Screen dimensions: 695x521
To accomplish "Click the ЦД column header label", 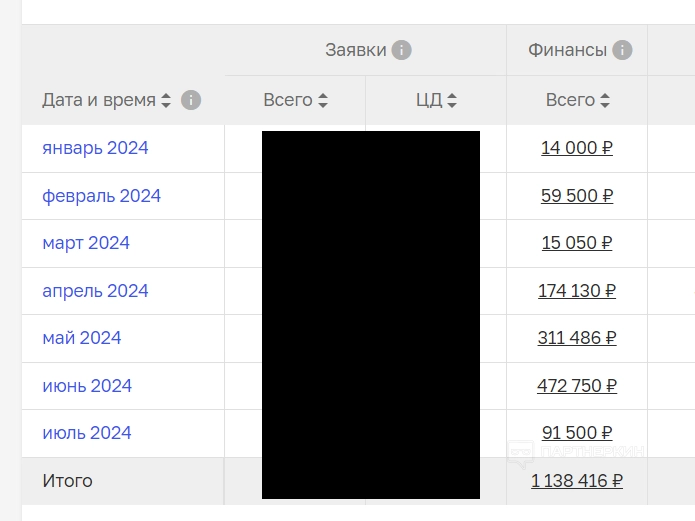I will [x=429, y=100].
